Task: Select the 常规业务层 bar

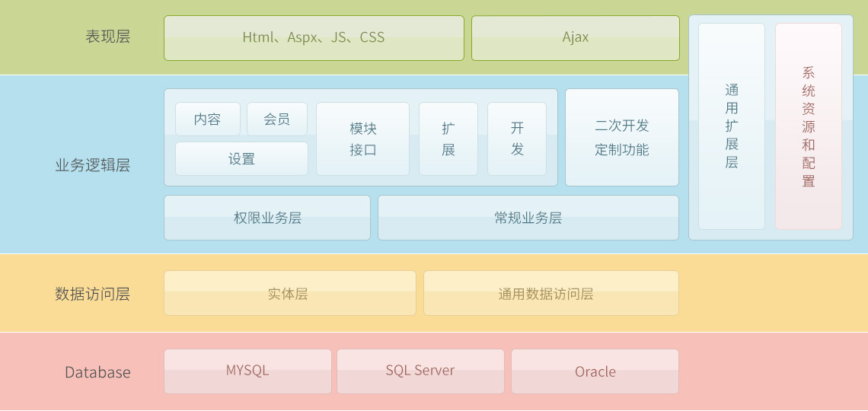Action: tap(528, 218)
